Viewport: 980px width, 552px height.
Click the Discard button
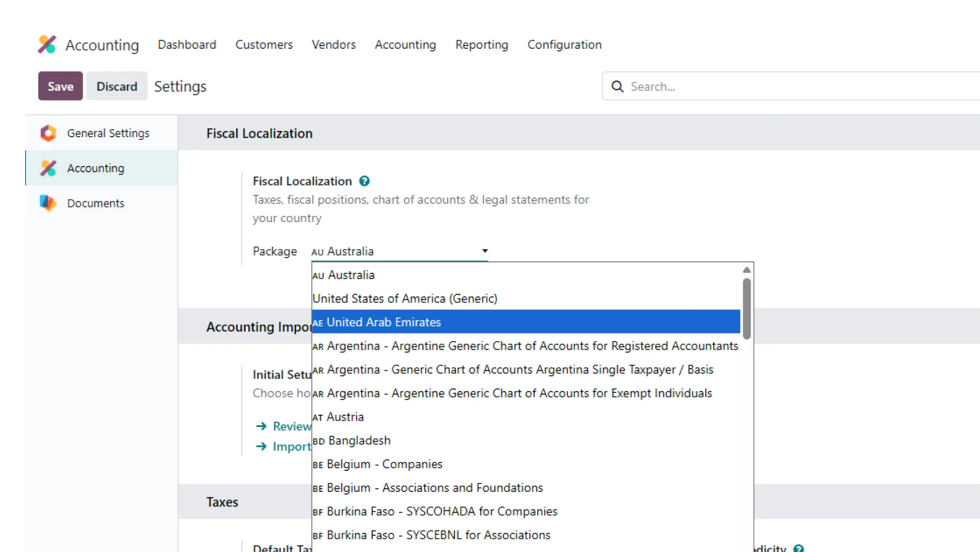click(x=117, y=86)
